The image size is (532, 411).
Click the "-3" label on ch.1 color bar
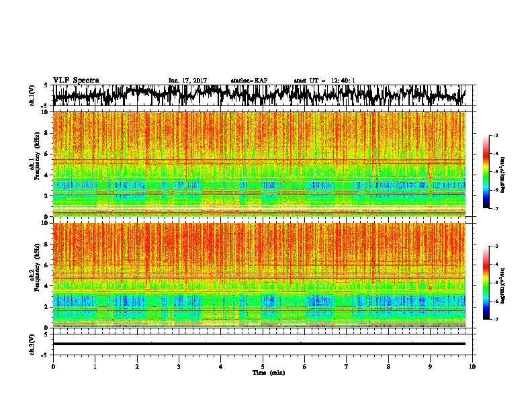click(x=494, y=136)
